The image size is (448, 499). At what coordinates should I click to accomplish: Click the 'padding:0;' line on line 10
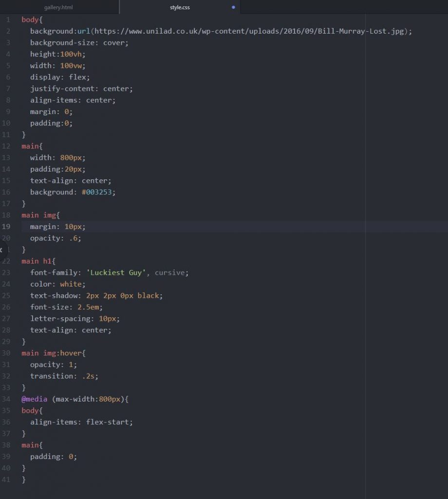click(52, 123)
